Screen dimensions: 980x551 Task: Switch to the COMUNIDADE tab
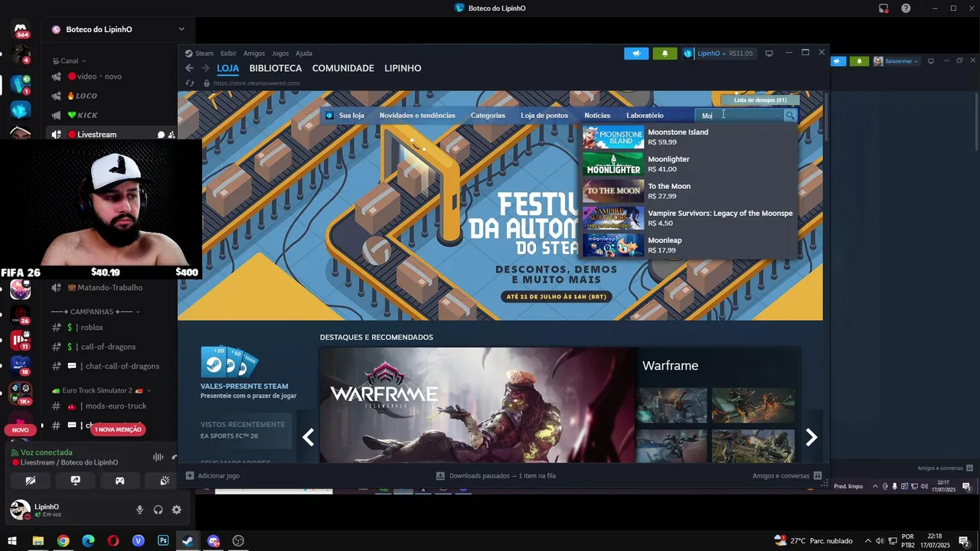(x=343, y=68)
